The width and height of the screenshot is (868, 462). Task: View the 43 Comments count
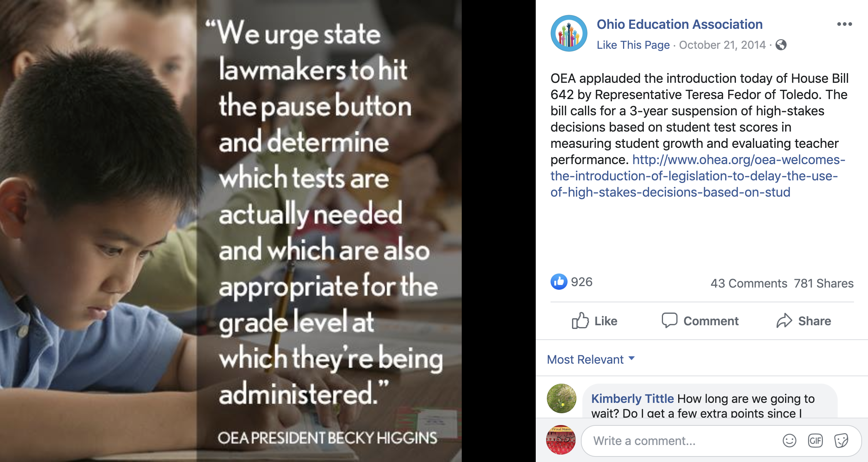[748, 283]
